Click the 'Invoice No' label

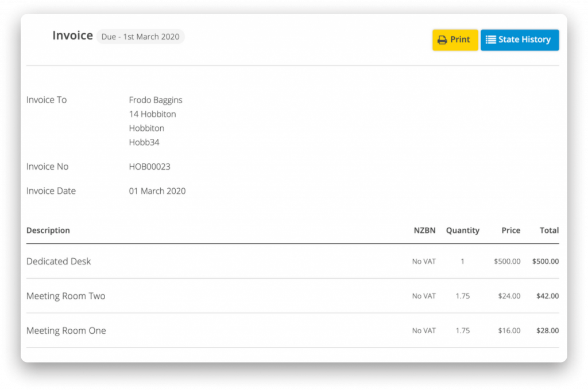(47, 167)
